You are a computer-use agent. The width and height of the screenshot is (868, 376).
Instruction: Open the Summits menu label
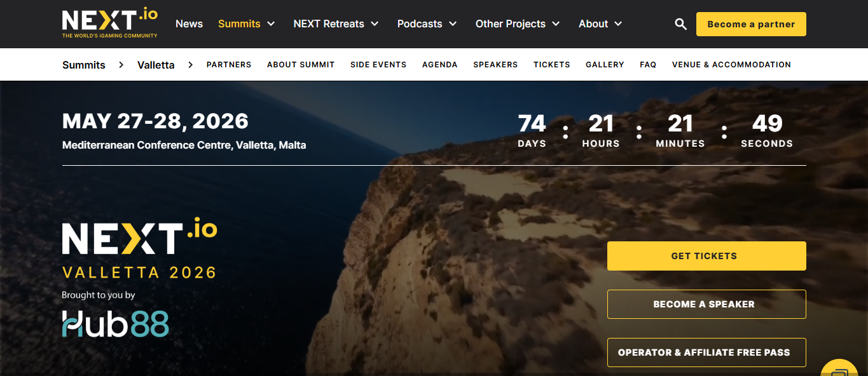[x=239, y=24]
